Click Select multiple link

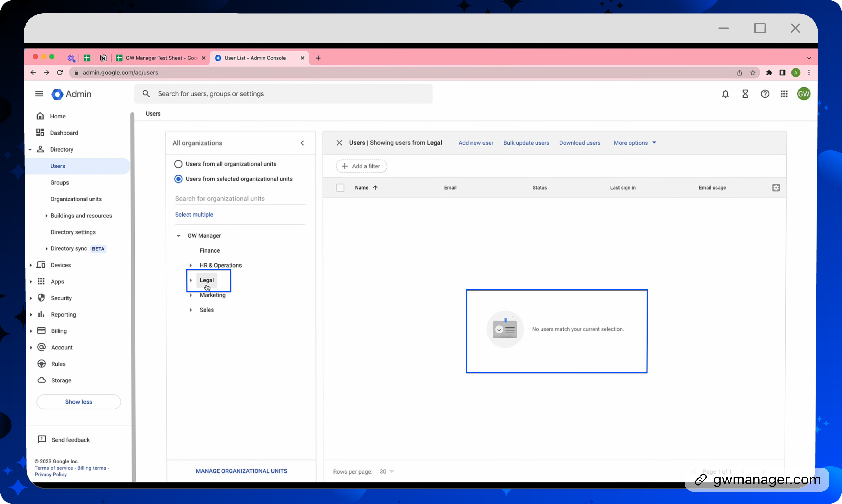194,215
